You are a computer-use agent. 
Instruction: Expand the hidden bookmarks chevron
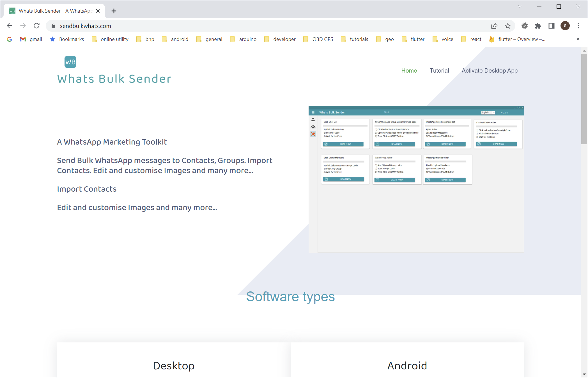click(x=578, y=39)
